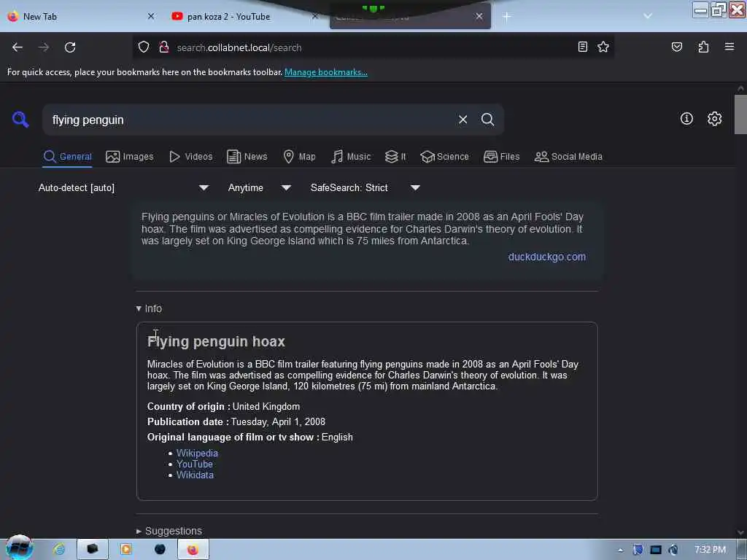Open the Pocket save icon

[x=676, y=47]
